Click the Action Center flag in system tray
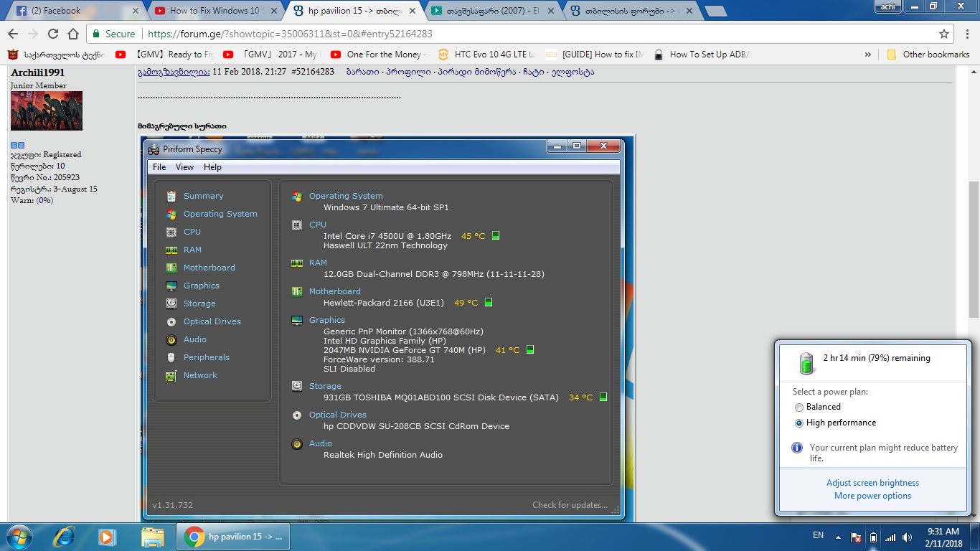The width and height of the screenshot is (980, 551). tap(856, 537)
